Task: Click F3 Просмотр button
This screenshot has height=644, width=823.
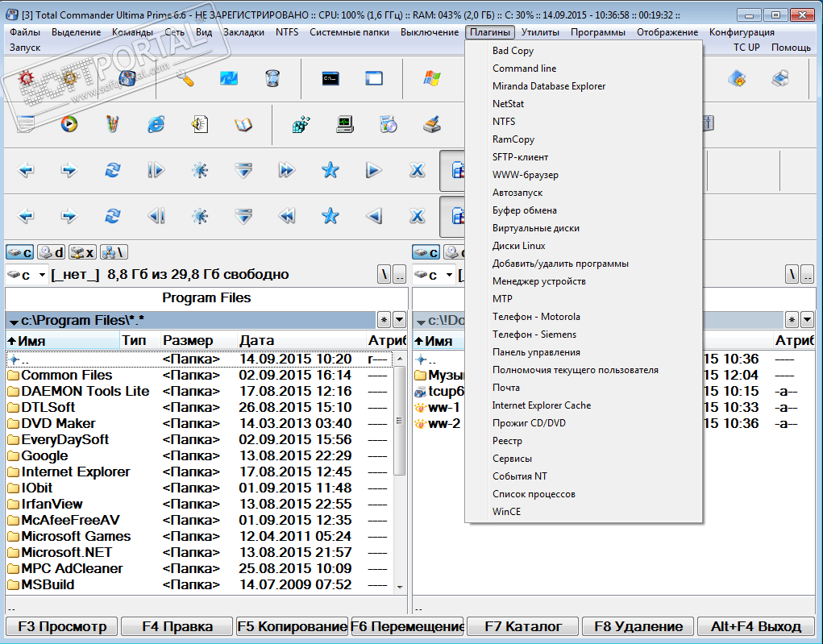Action: 62,627
